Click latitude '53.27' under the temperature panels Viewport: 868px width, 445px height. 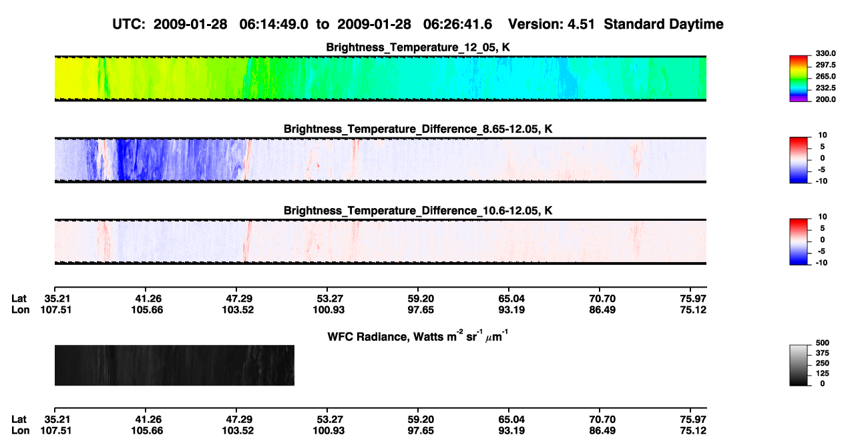[327, 299]
